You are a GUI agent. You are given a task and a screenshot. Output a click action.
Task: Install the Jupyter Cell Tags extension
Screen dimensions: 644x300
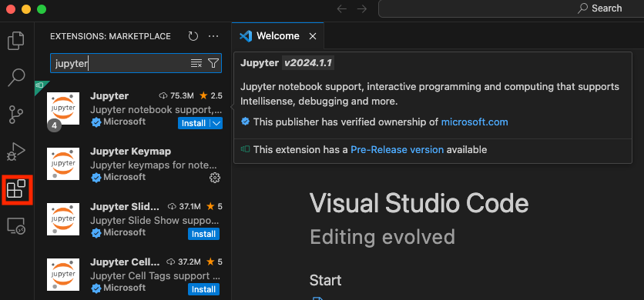tap(203, 289)
